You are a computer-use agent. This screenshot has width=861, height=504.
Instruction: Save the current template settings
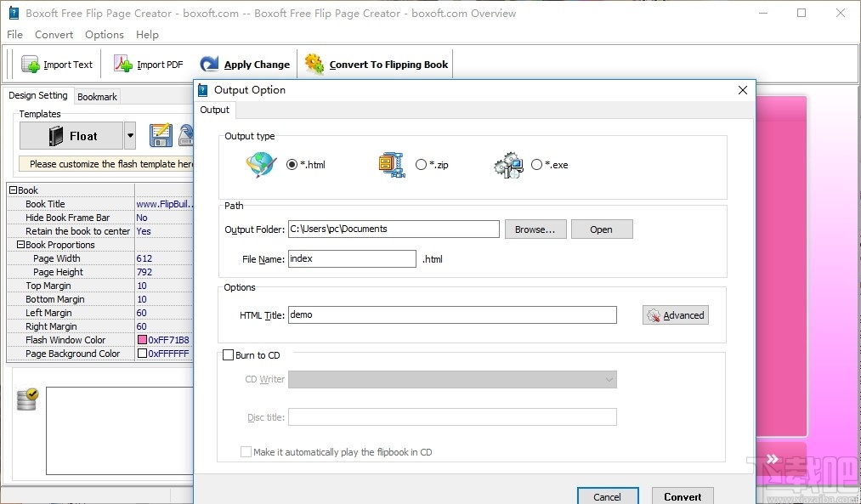pos(160,134)
